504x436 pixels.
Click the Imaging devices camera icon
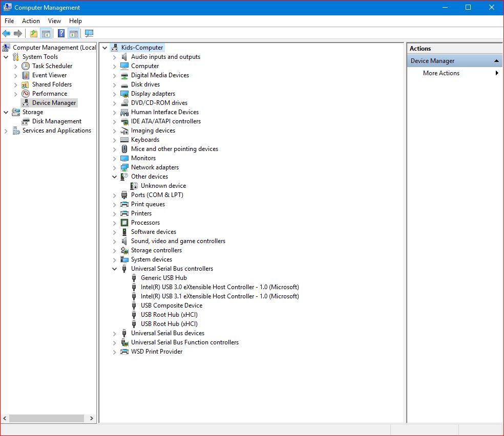[124, 130]
